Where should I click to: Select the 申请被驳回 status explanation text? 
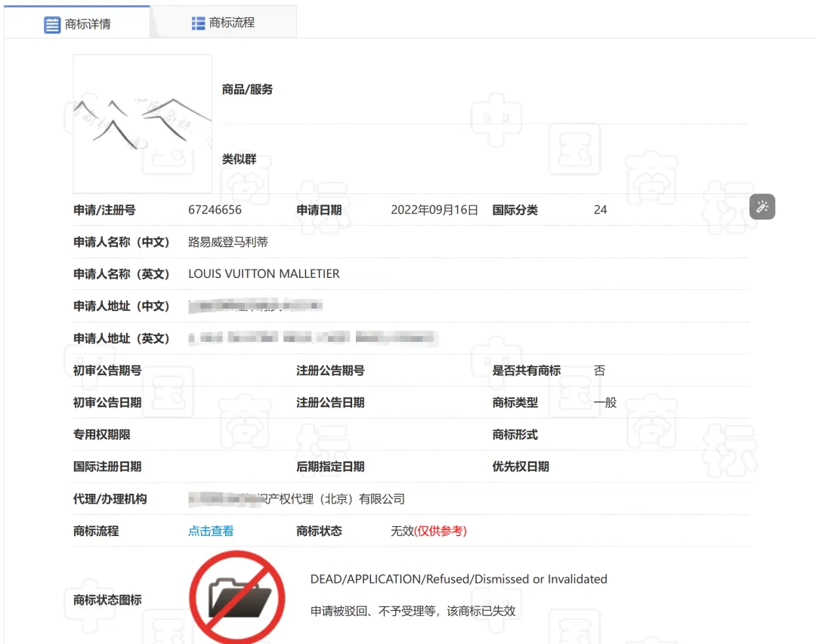coord(413,611)
